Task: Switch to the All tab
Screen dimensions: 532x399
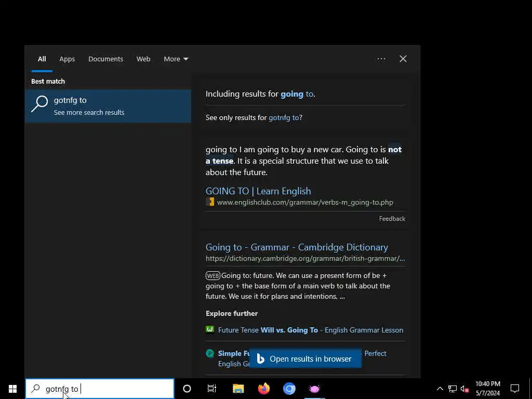Action: pos(42,59)
